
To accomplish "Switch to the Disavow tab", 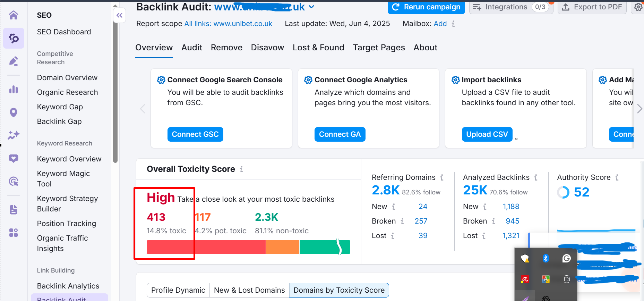I will tap(267, 48).
